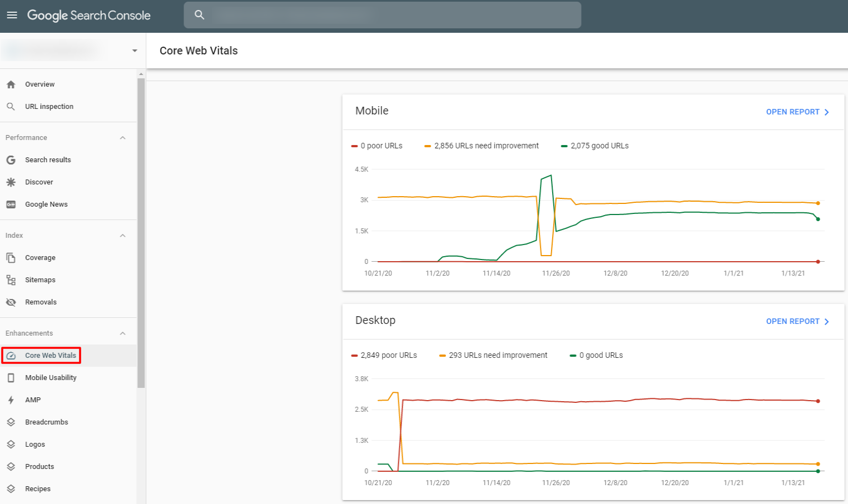Click the Enhancements section label

coord(29,333)
